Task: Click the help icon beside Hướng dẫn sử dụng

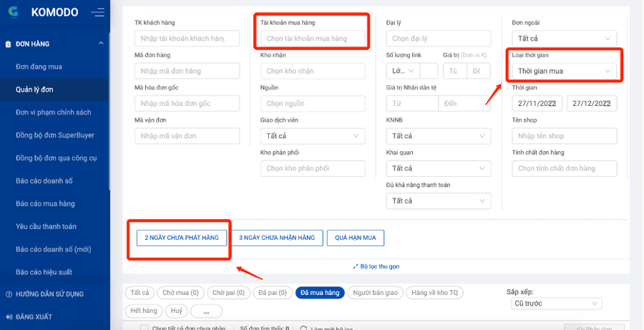Action: 8,293
